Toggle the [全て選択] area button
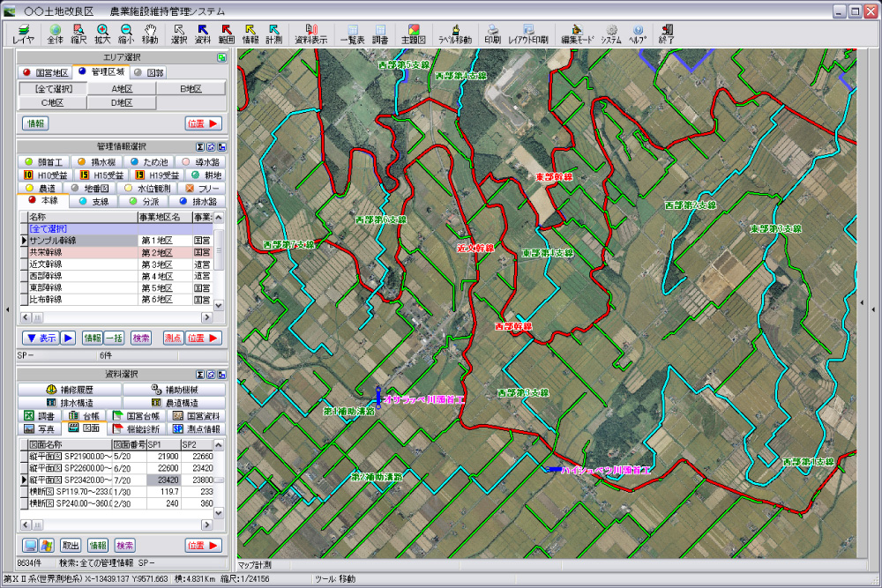The height and width of the screenshot is (588, 882). pyautogui.click(x=53, y=89)
